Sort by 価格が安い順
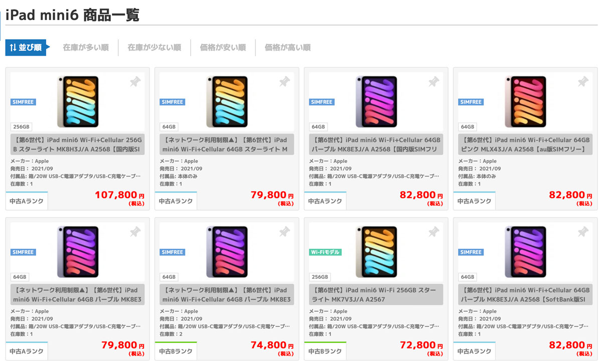The height and width of the screenshot is (364, 602). (223, 48)
